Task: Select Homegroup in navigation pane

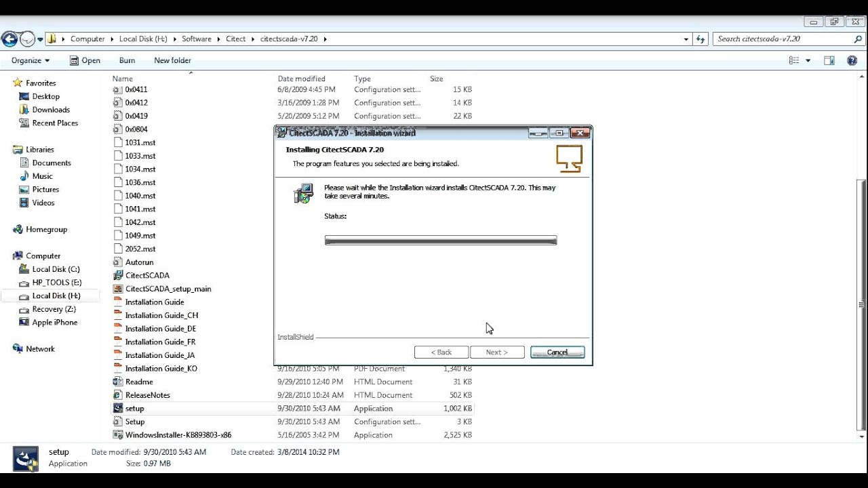Action: pos(46,229)
